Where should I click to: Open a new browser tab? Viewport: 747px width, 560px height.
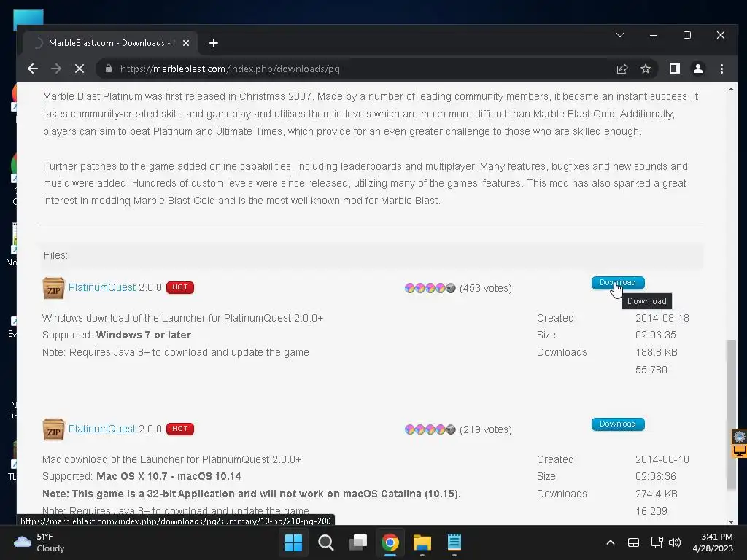pos(214,43)
